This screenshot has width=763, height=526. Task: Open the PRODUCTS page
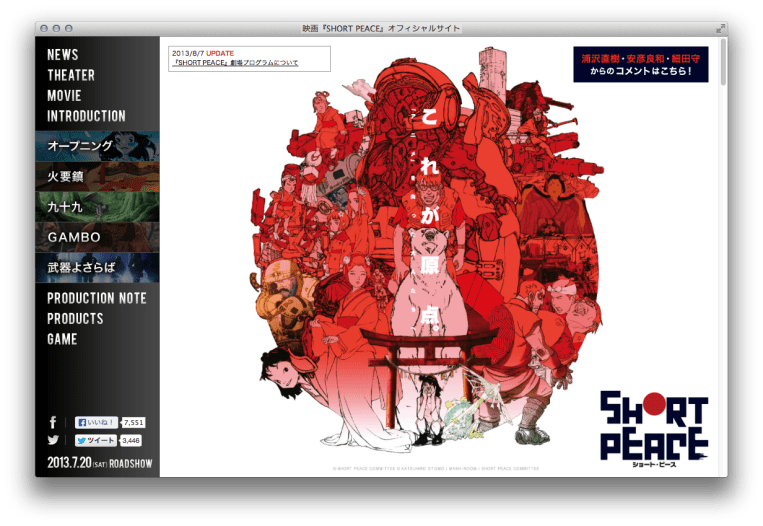click(x=75, y=318)
